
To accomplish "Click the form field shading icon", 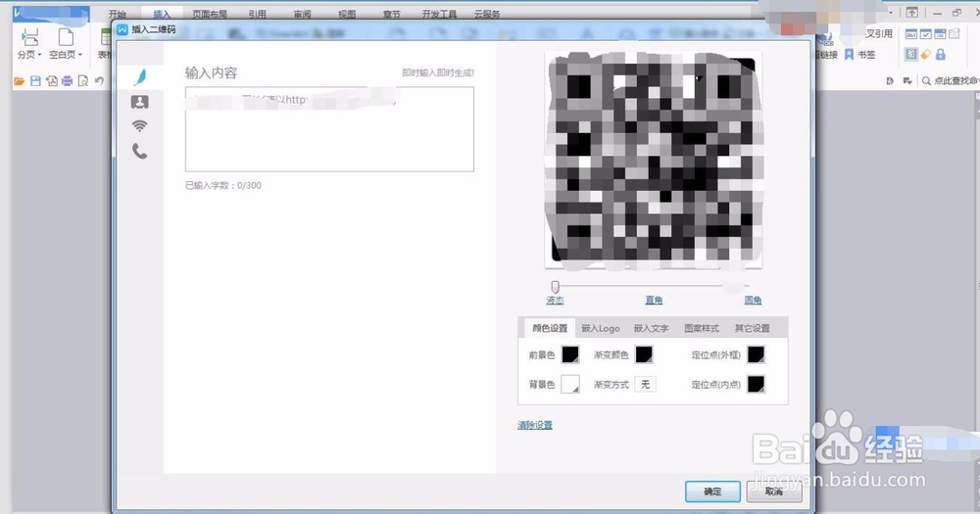I will pyautogui.click(x=911, y=54).
